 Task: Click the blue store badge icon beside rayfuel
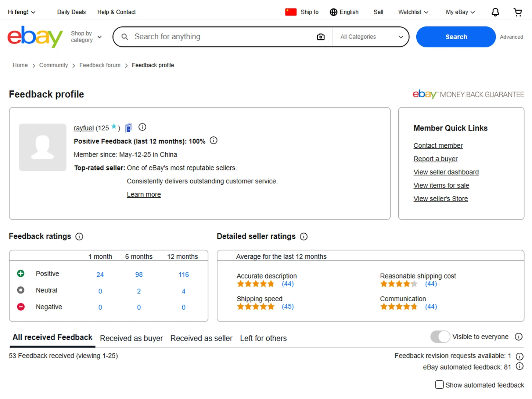(129, 127)
